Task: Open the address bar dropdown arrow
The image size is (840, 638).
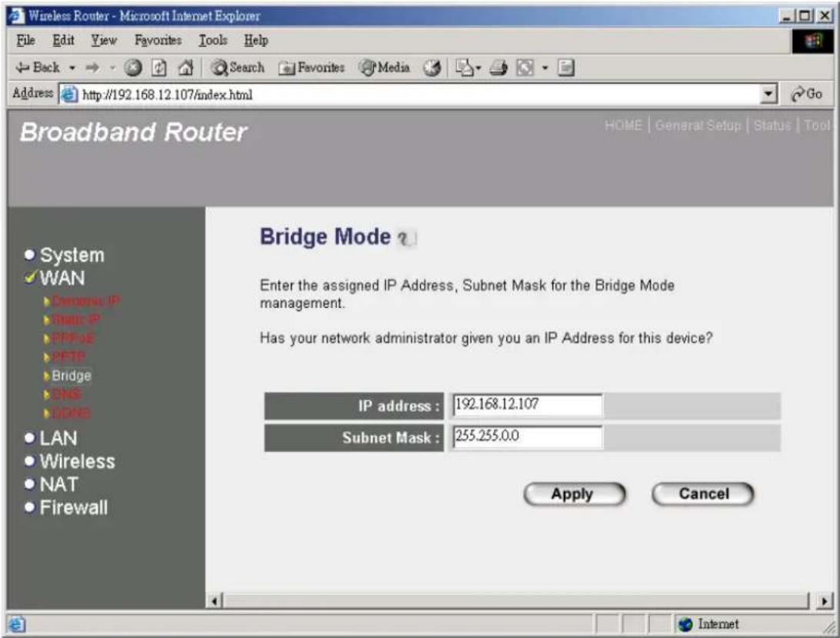Action: pyautogui.click(x=768, y=94)
